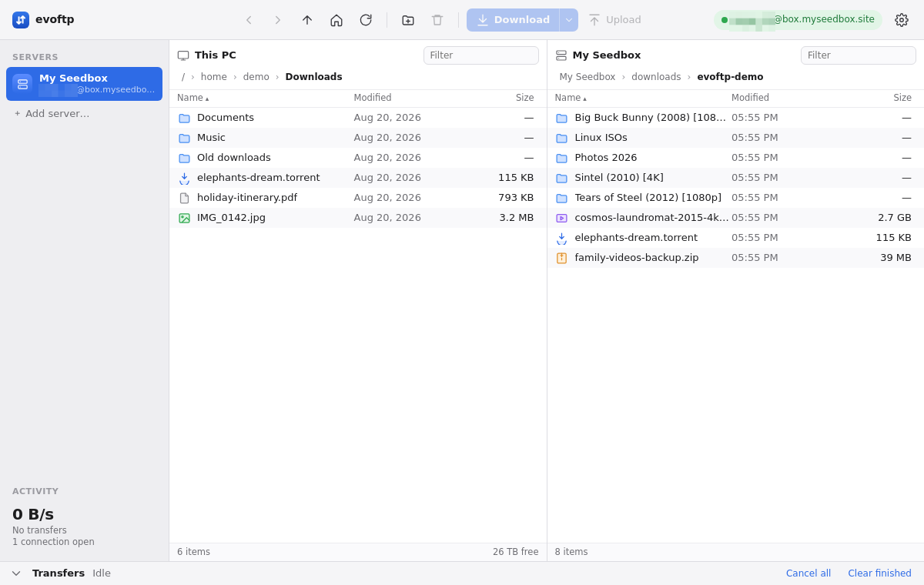Select the holiday-itinerary.pdf file name
Screen dimensions: 924x585
click(247, 198)
